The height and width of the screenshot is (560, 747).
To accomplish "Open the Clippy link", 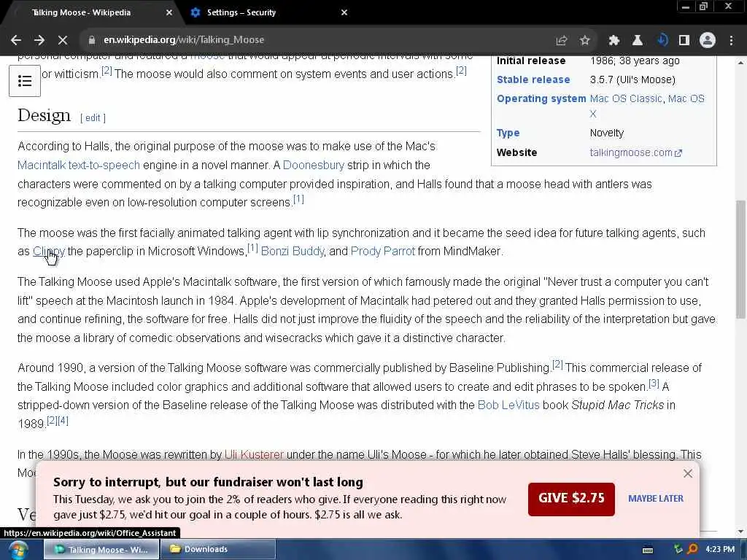I will tap(49, 251).
